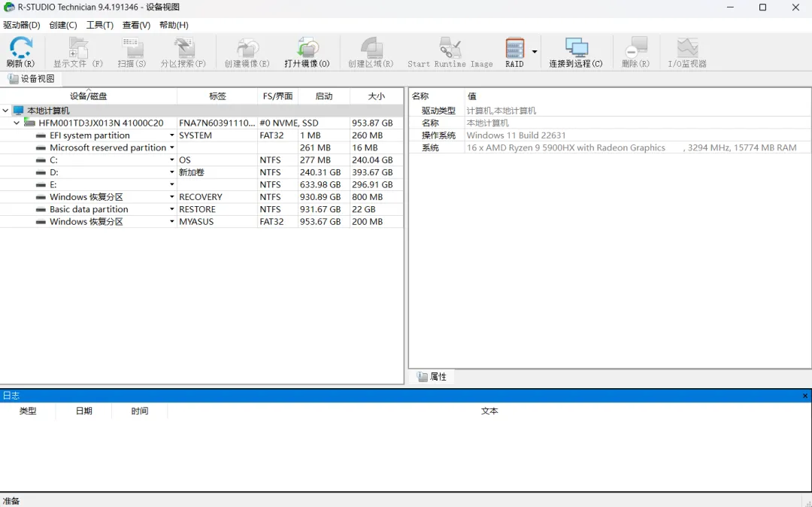This screenshot has height=507, width=812.
Task: Collapse the Local Computer (本地计算机) tree node
Action: pos(5,111)
